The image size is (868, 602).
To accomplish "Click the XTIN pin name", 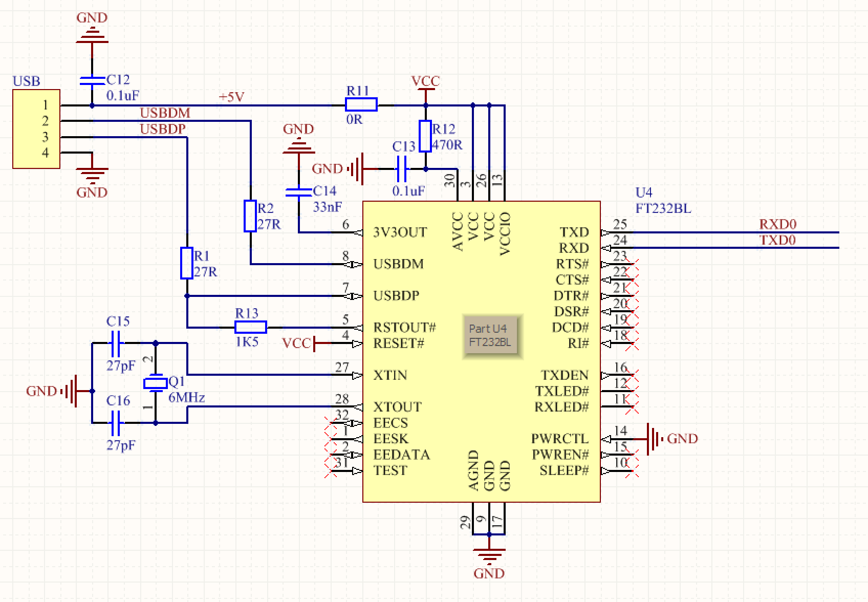I will [390, 375].
